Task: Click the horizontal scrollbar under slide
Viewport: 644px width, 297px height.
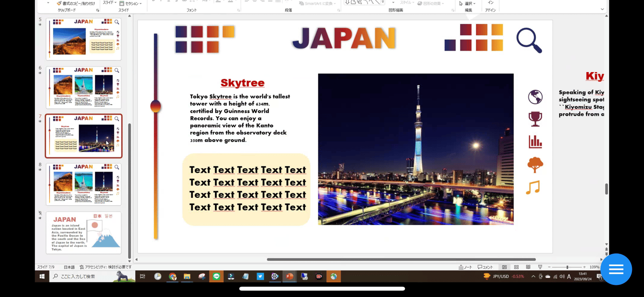Action: point(401,259)
